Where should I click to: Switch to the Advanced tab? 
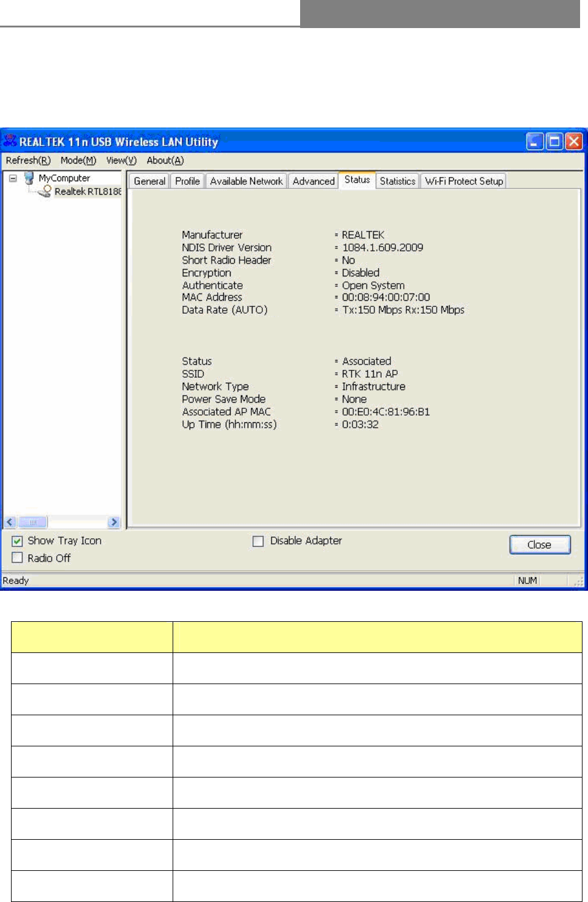[x=314, y=181]
